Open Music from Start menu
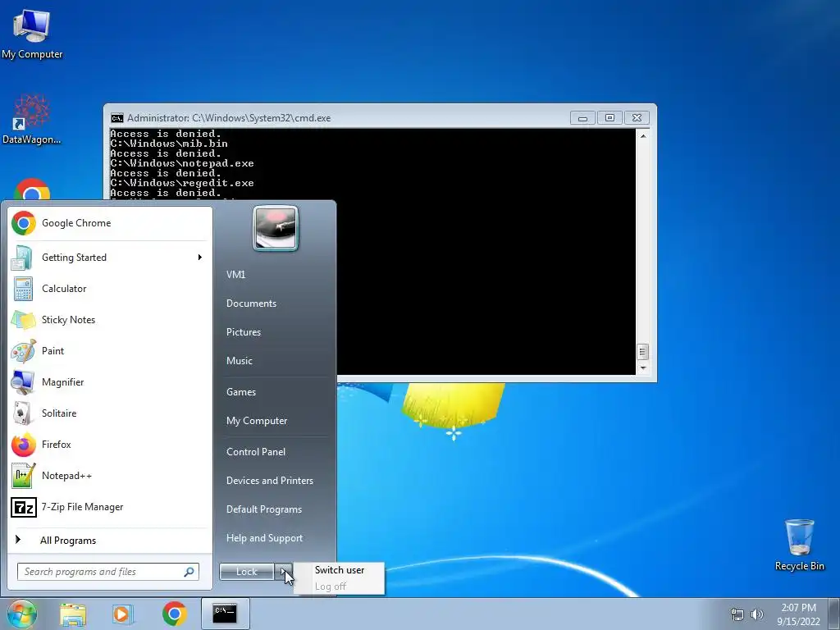This screenshot has height=630, width=840. point(239,361)
